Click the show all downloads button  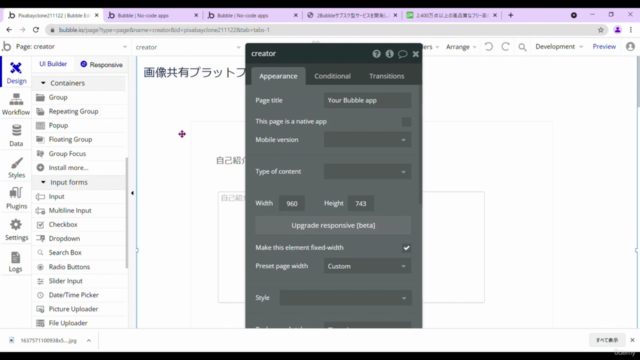point(607,340)
